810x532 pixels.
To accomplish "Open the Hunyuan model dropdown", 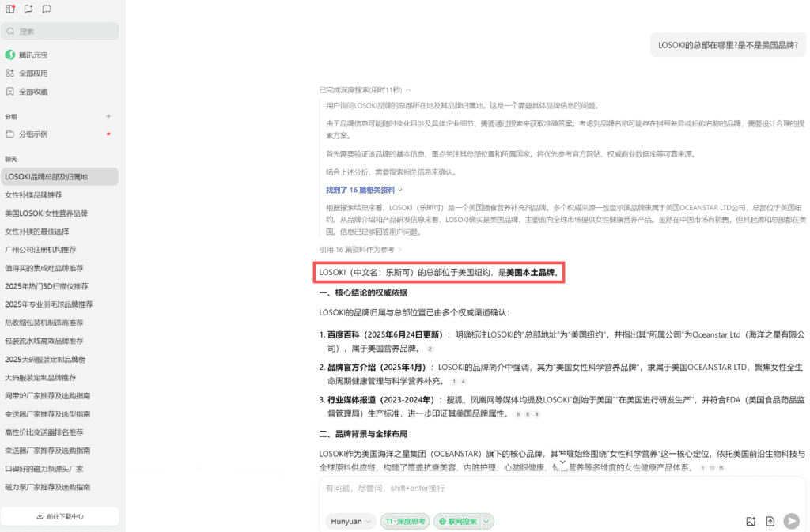I will 350,521.
